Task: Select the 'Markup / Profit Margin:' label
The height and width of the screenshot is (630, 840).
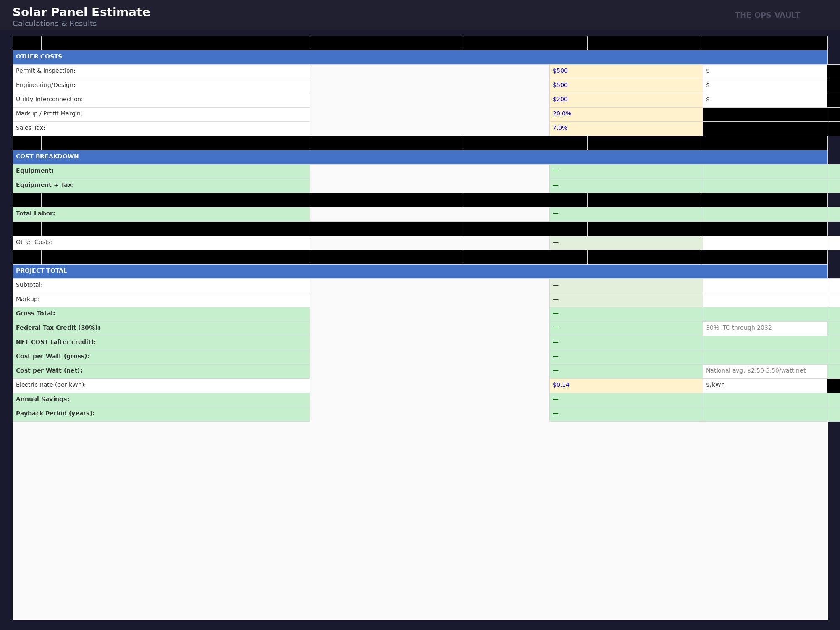Action: click(x=161, y=114)
